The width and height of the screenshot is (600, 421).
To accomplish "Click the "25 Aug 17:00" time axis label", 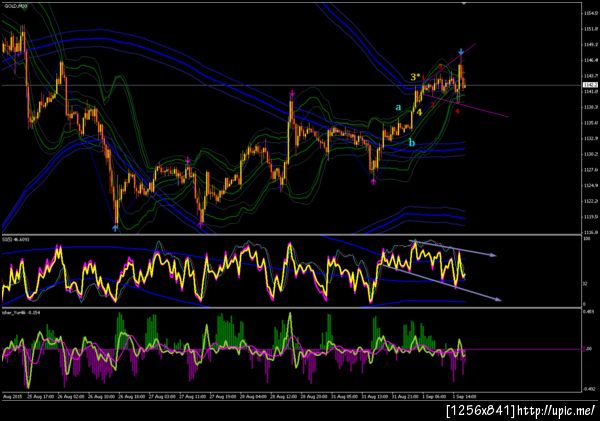I will tap(41, 397).
